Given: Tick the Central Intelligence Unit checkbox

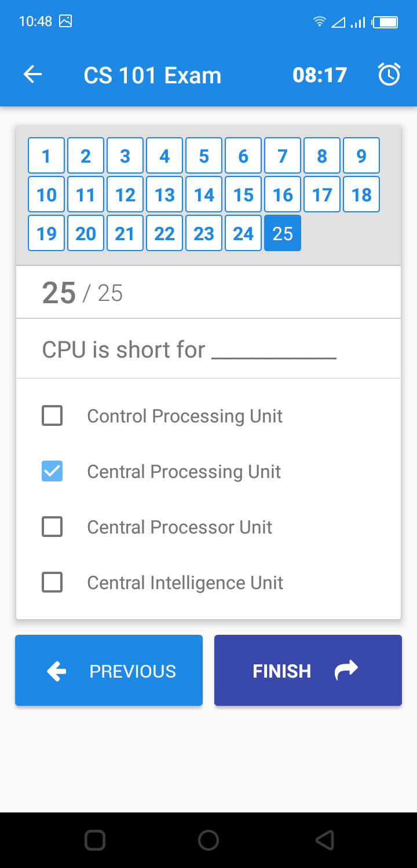Looking at the screenshot, I should tap(52, 582).
